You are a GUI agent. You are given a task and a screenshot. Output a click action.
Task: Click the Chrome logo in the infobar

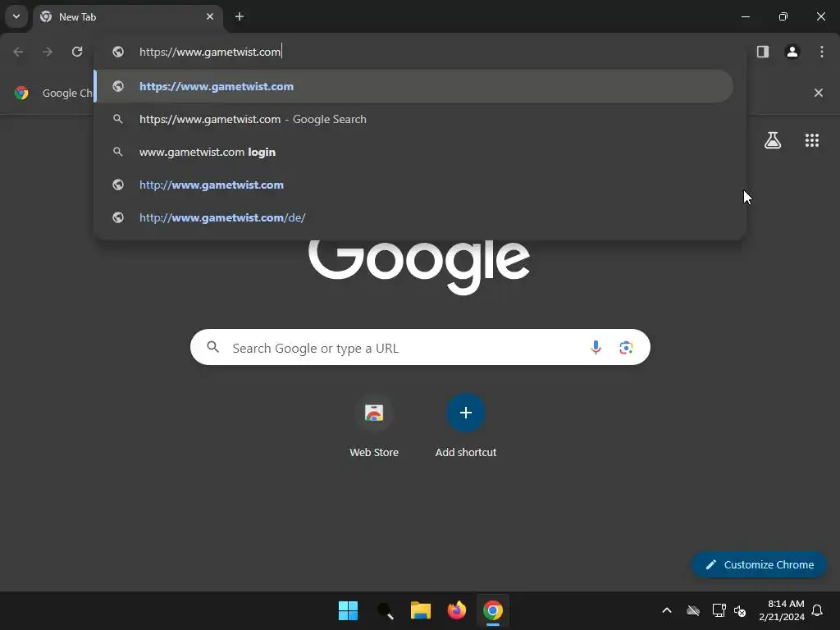[21, 93]
